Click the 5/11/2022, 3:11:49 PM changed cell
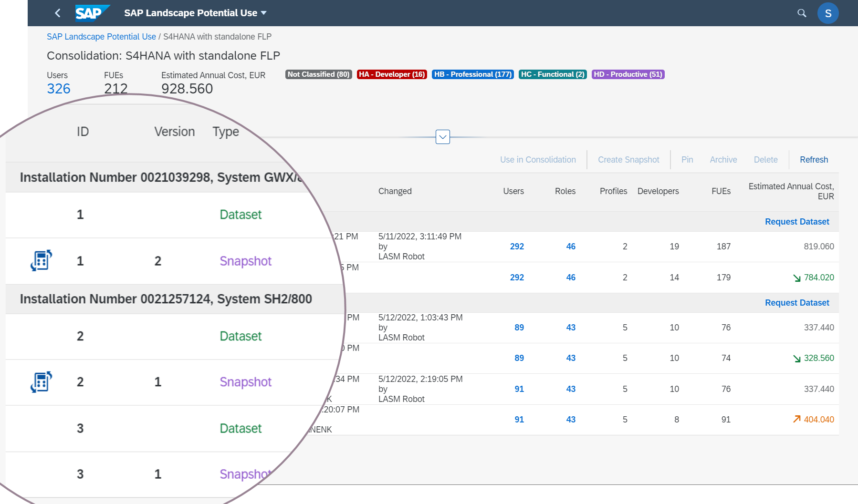Viewport: 858px width, 504px height. pyautogui.click(x=420, y=247)
